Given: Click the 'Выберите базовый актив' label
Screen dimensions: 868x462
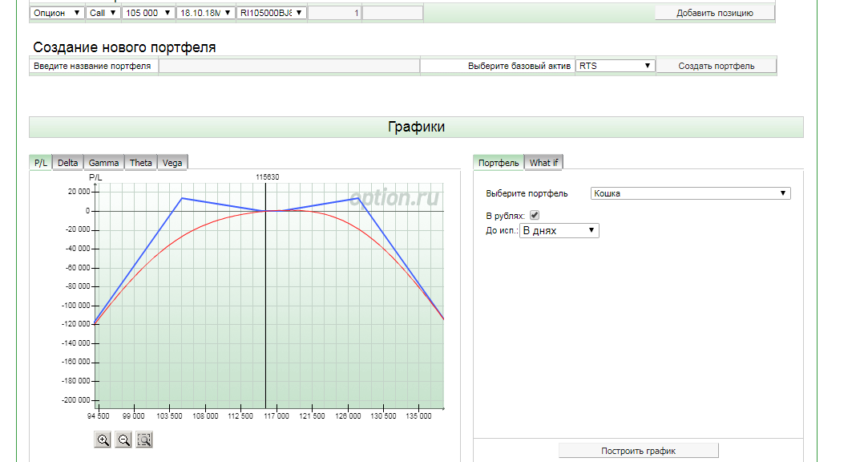Looking at the screenshot, I should [x=519, y=66].
